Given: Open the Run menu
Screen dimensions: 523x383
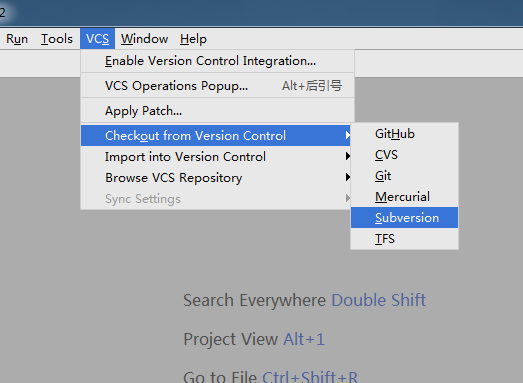Looking at the screenshot, I should point(17,39).
